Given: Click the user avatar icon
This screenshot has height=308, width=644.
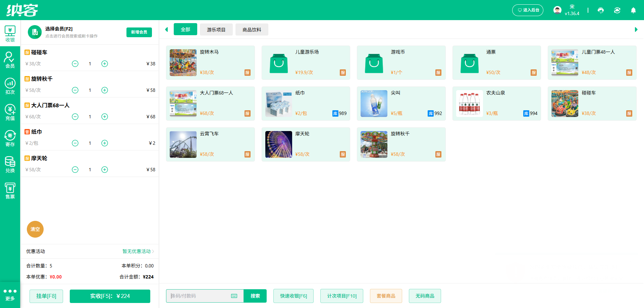Looking at the screenshot, I should [x=557, y=10].
